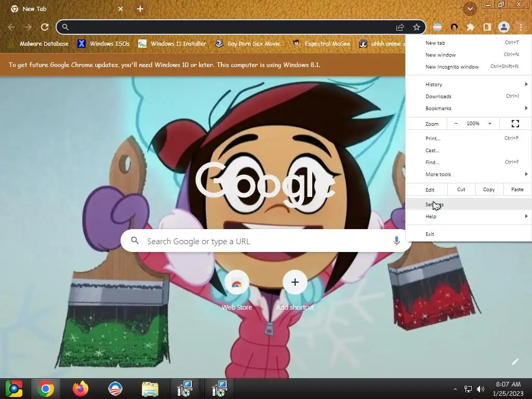
Task: Open the Windows 11 Installer bookmark
Action: click(x=172, y=44)
